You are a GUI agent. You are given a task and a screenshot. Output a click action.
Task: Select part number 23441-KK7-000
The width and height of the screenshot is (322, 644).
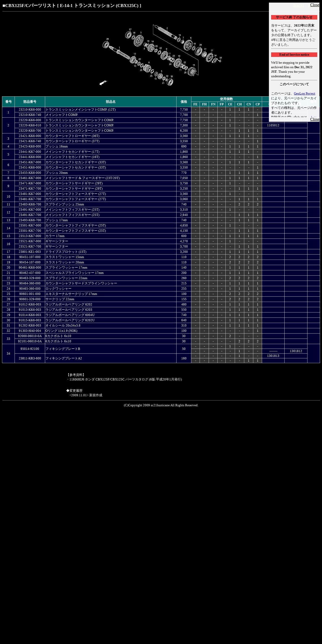click(30, 152)
